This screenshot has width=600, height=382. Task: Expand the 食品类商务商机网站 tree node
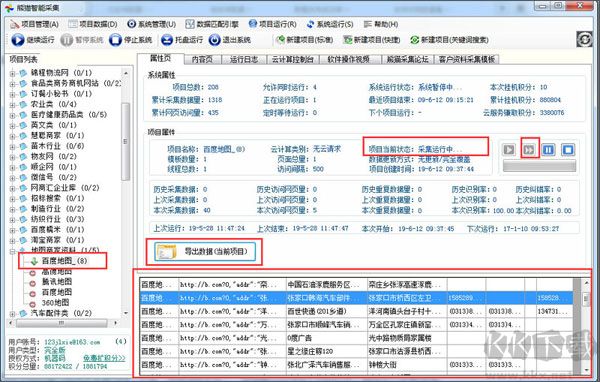[x=12, y=83]
